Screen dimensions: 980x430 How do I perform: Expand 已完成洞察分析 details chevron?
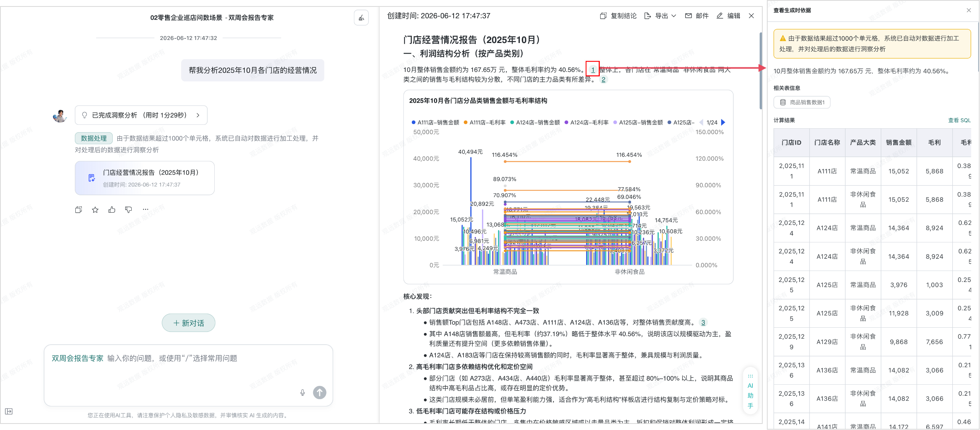coord(198,115)
